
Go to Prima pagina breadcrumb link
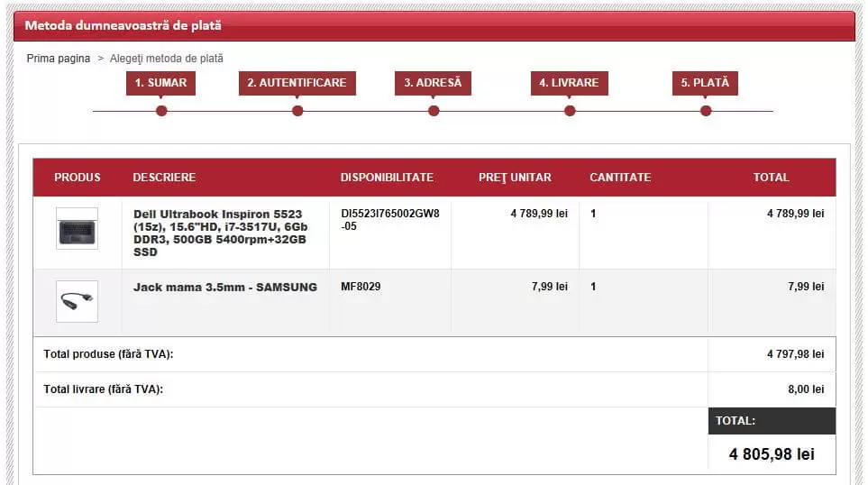click(58, 58)
